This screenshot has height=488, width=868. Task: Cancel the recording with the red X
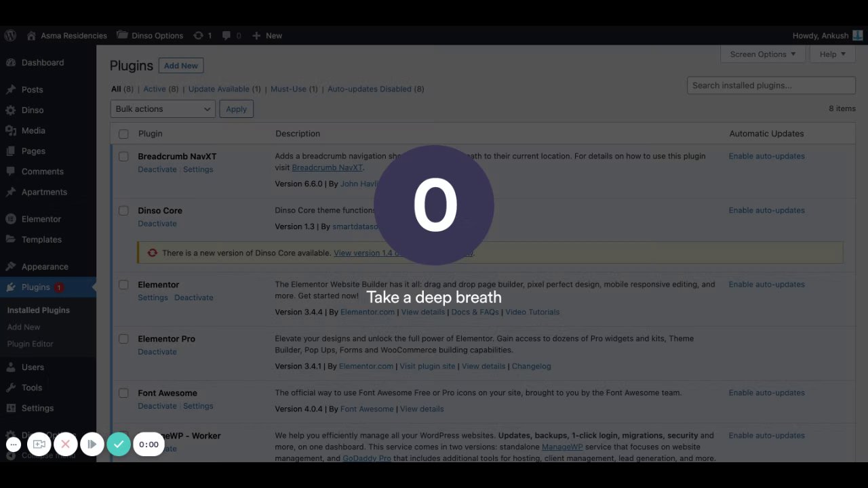[x=65, y=445]
